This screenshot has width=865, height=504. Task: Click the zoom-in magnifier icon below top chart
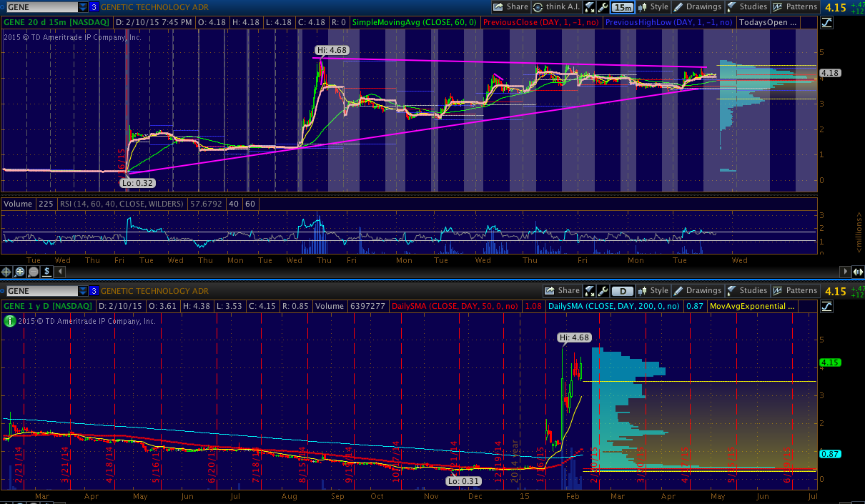(x=20, y=272)
